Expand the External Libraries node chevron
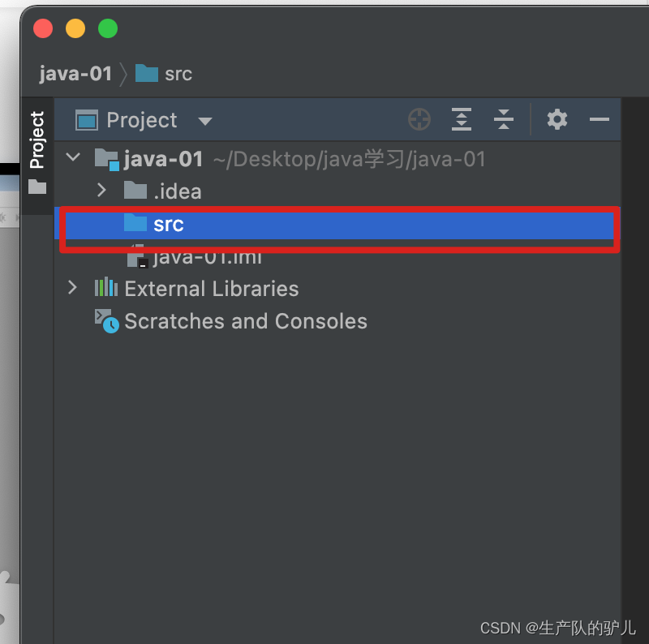Viewport: 649px width, 644px height. (x=72, y=287)
